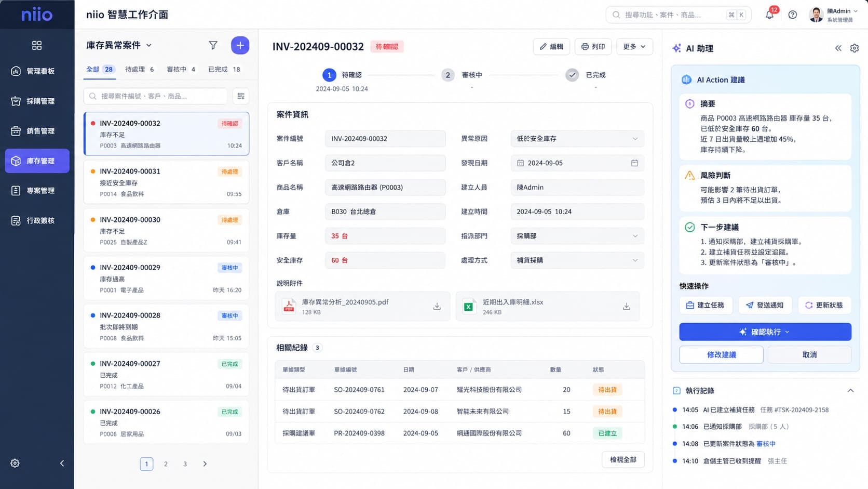Screen dimensions: 868x489
Task: Click 更新狀態 quick action
Action: click(x=824, y=305)
